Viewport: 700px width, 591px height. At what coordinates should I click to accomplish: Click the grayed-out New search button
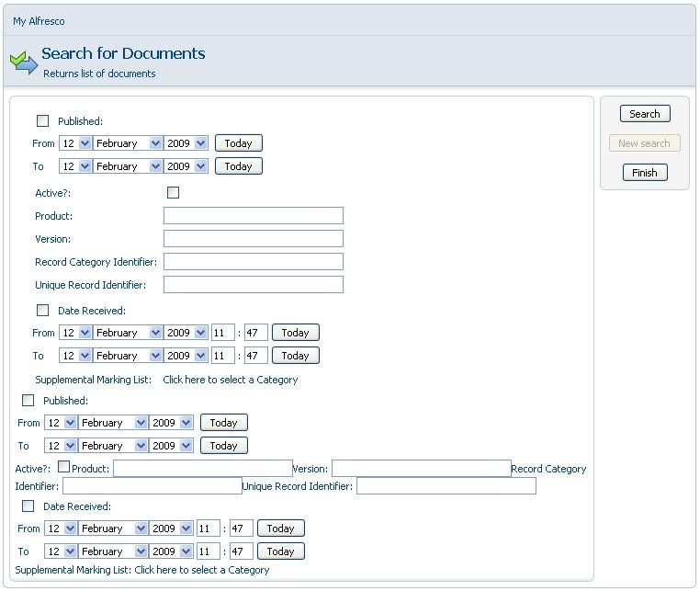point(644,143)
